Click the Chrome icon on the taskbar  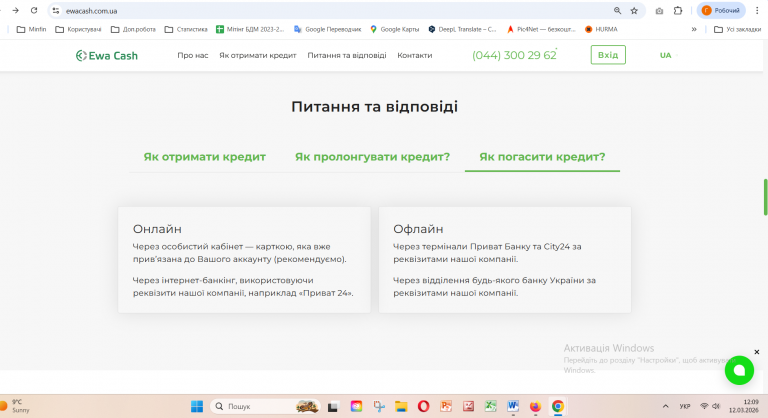(x=558, y=406)
